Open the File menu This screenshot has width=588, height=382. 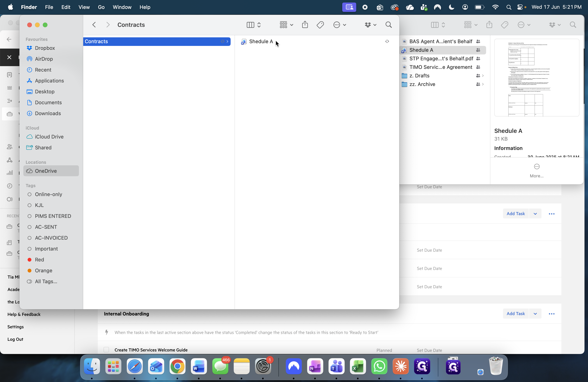(x=49, y=7)
